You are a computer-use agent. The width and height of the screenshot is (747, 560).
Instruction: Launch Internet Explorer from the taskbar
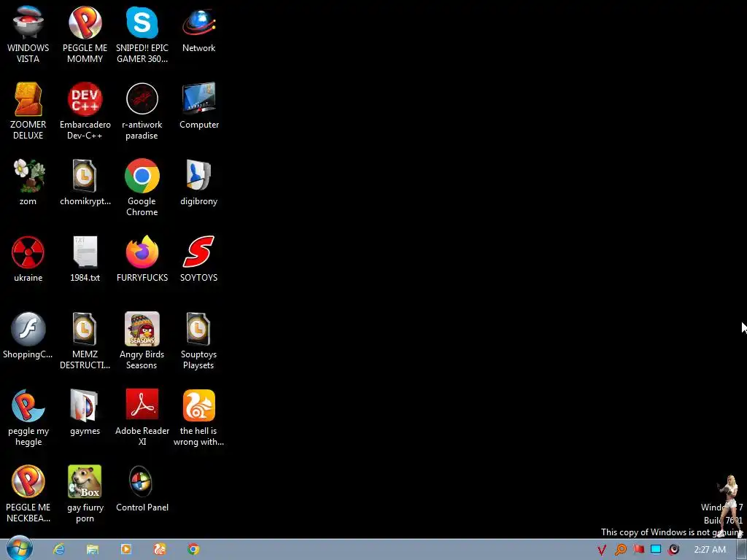tap(59, 550)
